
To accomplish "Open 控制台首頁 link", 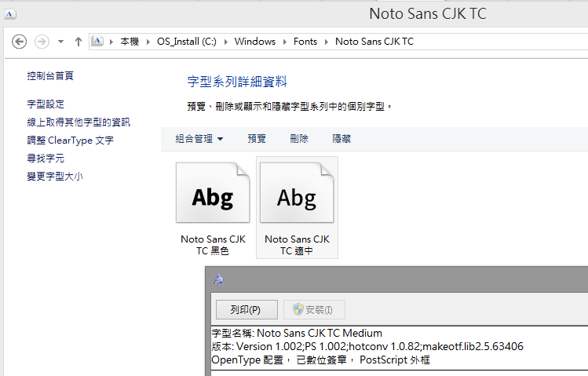I will (x=50, y=75).
